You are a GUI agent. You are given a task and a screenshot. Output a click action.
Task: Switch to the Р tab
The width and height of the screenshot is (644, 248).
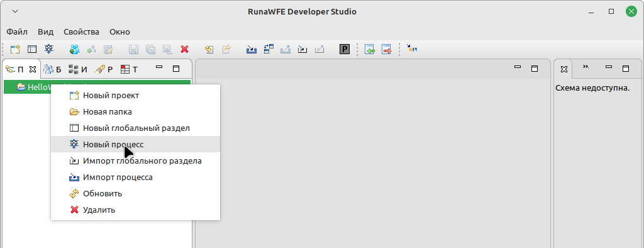pyautogui.click(x=104, y=69)
